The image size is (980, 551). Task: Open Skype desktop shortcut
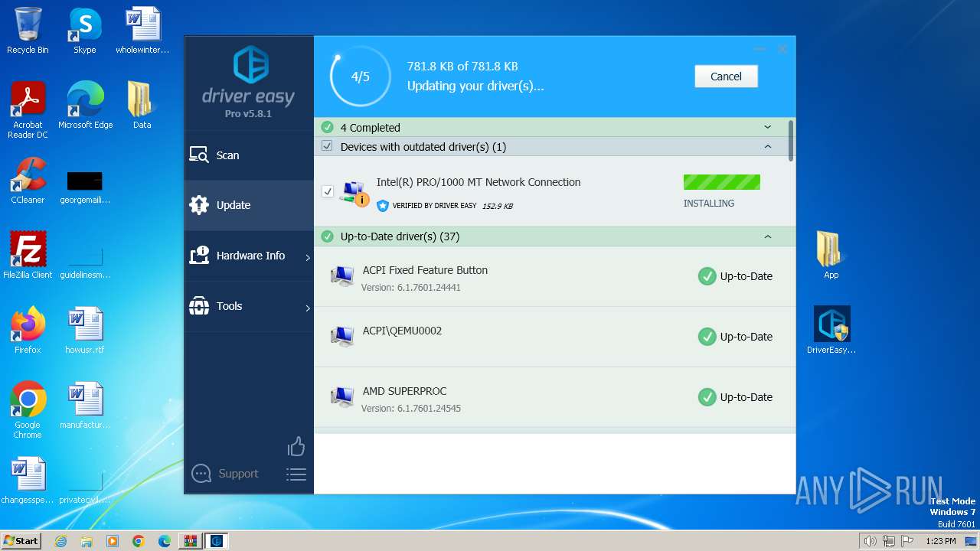(x=84, y=31)
